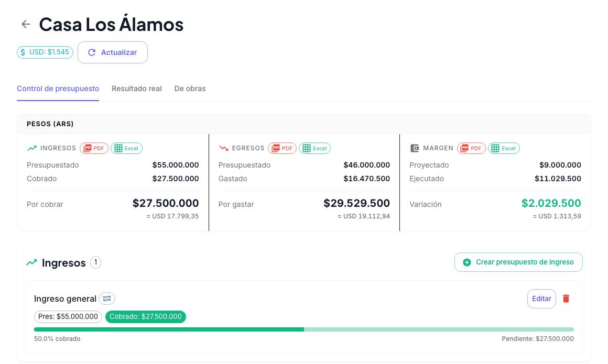This screenshot has width=608, height=364.
Task: Delete Ingreso general with the trash icon
Action: 566,299
